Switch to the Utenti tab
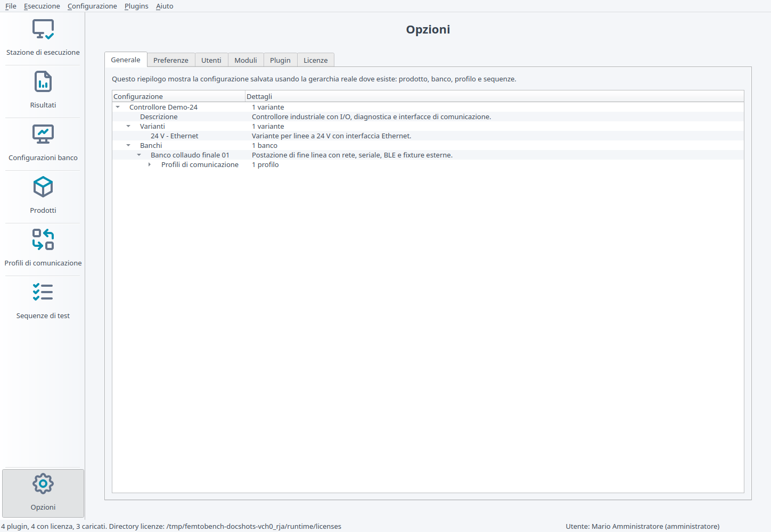Screen dimensions: 771x532 tap(211, 60)
